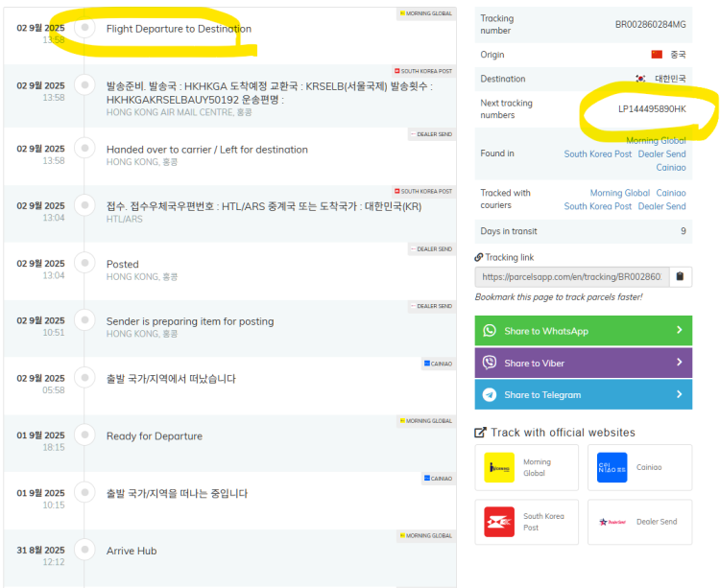Open South Korea Post official logo
This screenshot has height=588, width=720.
click(x=499, y=522)
